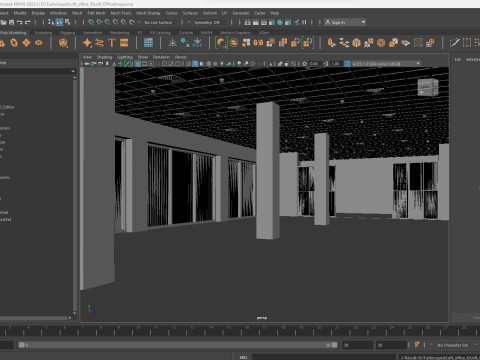
Task: Switch to the Animation shelf tab
Action: [92, 33]
